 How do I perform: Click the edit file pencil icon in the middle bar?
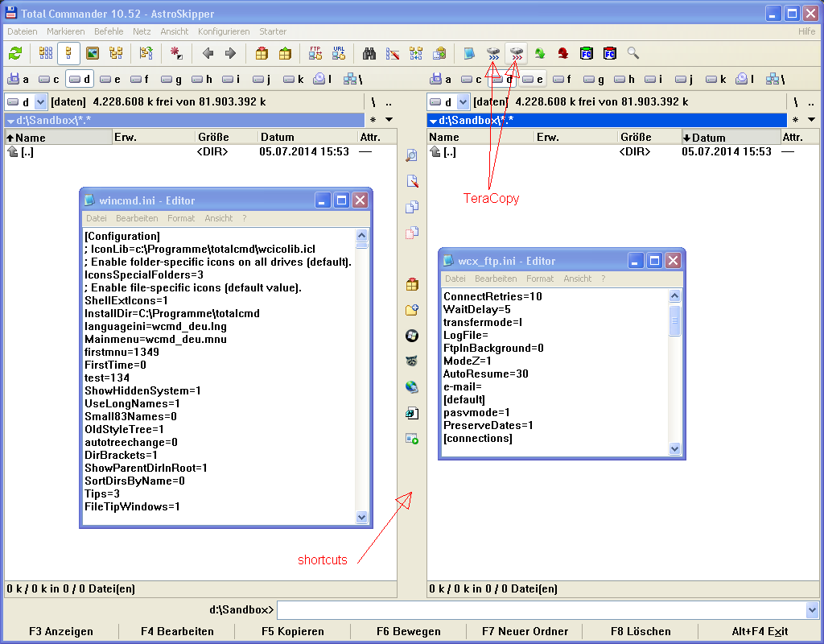412,181
